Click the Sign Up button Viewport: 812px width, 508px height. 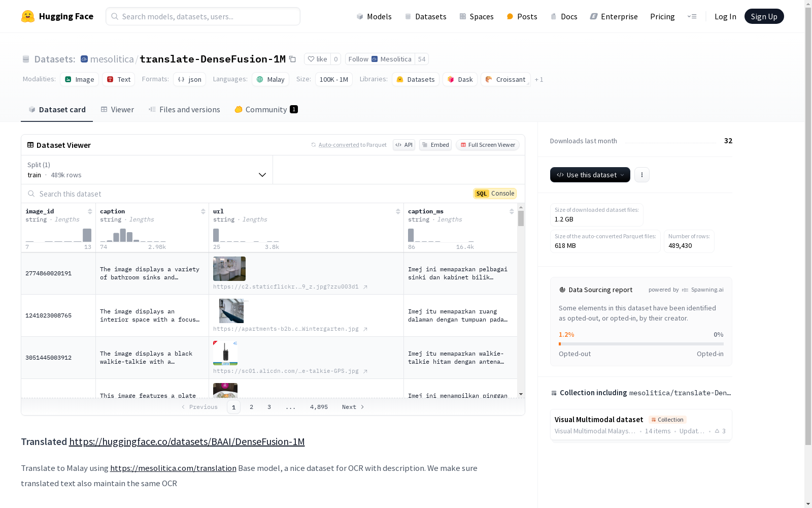tap(764, 16)
